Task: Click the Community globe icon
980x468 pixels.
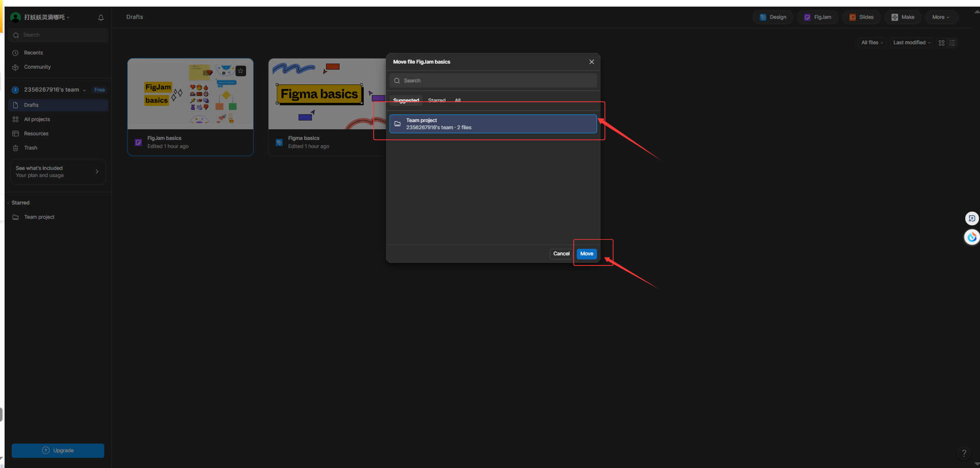Action: [15, 67]
